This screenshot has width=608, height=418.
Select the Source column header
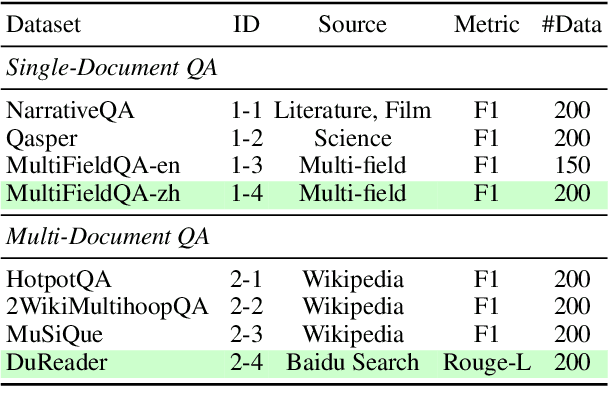pos(351,25)
